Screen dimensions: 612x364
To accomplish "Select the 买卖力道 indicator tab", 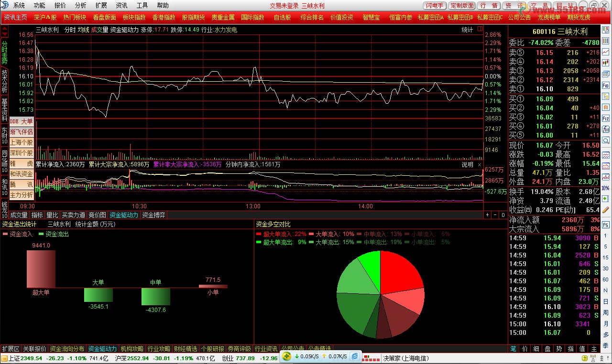I will (73, 215).
